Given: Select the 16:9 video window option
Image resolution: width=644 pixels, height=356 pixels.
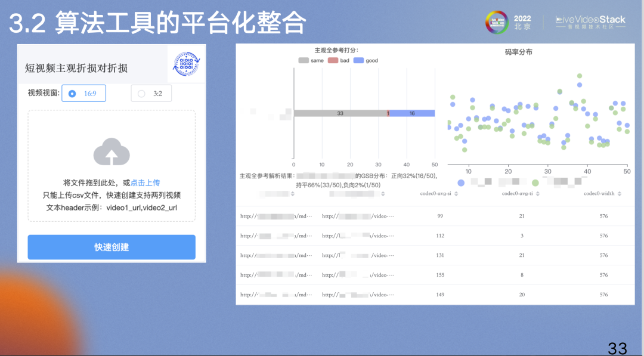Looking at the screenshot, I should coord(84,94).
